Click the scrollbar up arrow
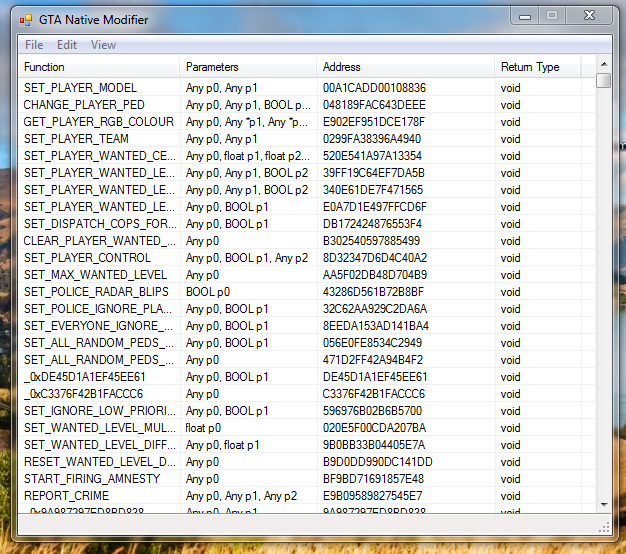The height and width of the screenshot is (554, 626). click(604, 64)
